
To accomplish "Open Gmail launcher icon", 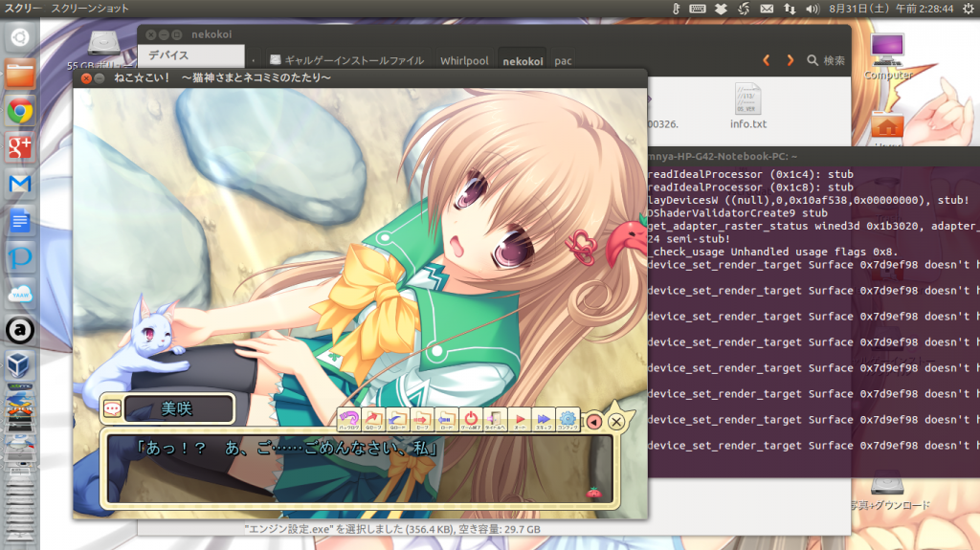I will (20, 184).
